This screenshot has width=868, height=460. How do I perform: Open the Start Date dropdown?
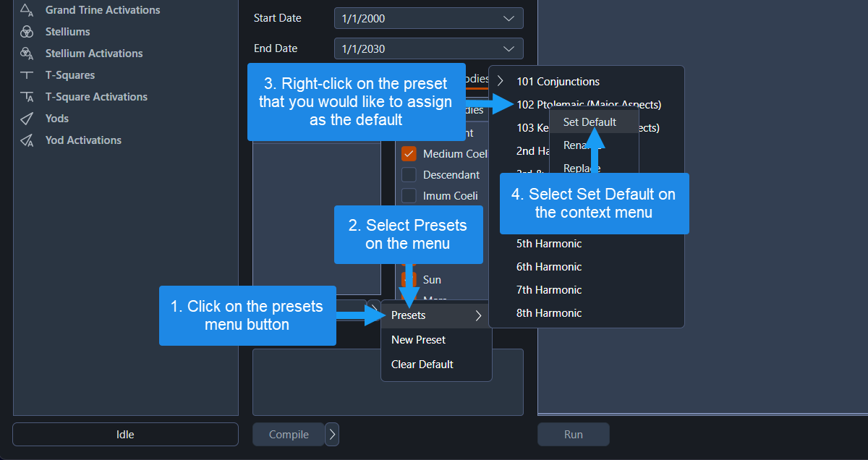point(428,17)
